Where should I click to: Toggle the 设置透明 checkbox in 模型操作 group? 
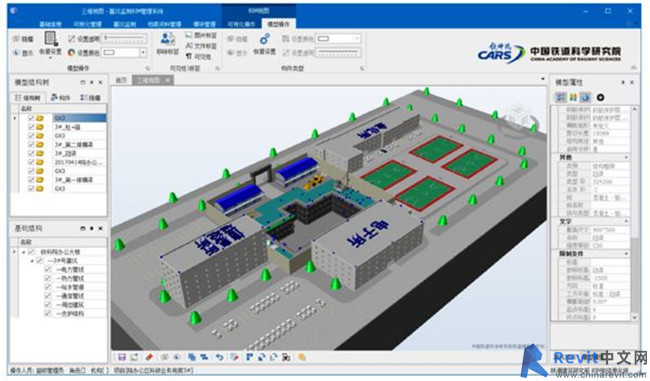[72, 39]
